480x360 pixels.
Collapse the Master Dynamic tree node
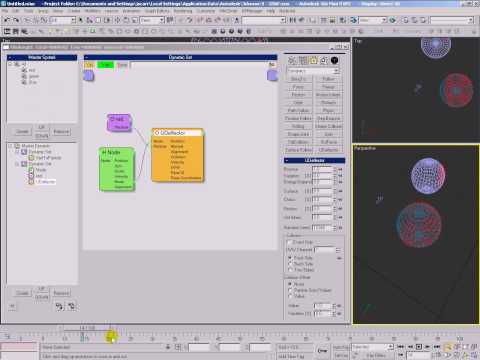click(x=10, y=146)
